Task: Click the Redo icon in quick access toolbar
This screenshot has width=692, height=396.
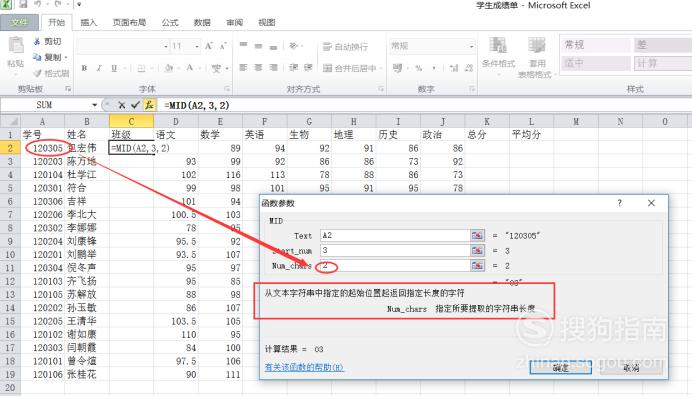Action: [x=58, y=4]
